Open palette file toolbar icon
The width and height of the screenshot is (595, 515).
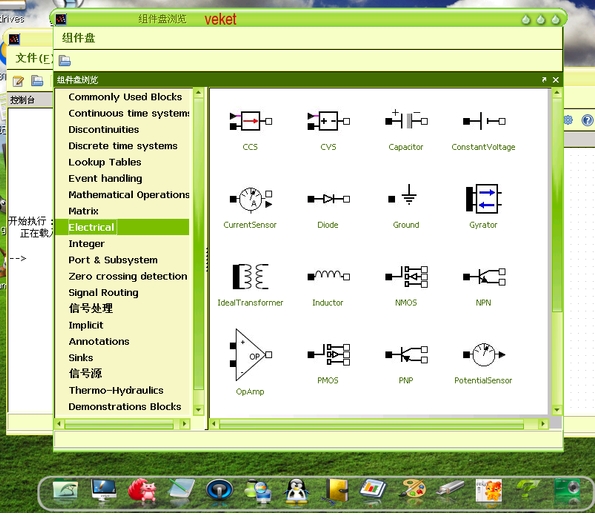(x=65, y=61)
